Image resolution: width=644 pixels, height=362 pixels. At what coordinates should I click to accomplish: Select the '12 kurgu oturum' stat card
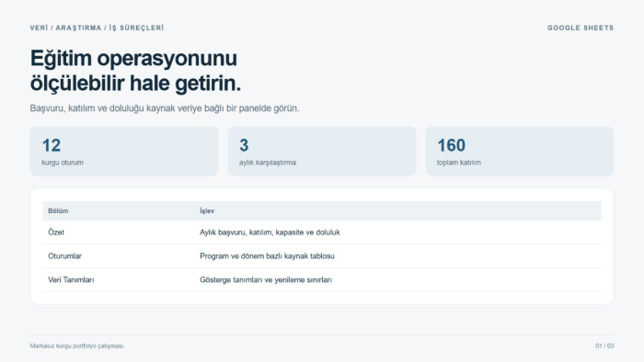click(124, 152)
